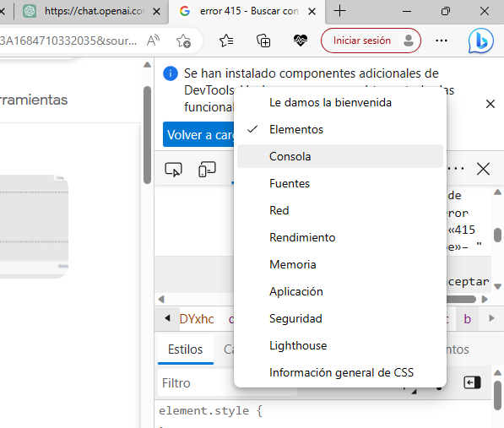Screen dimensions: 504x428
Task: Select Seguridad in the tools menu
Action: point(340,318)
